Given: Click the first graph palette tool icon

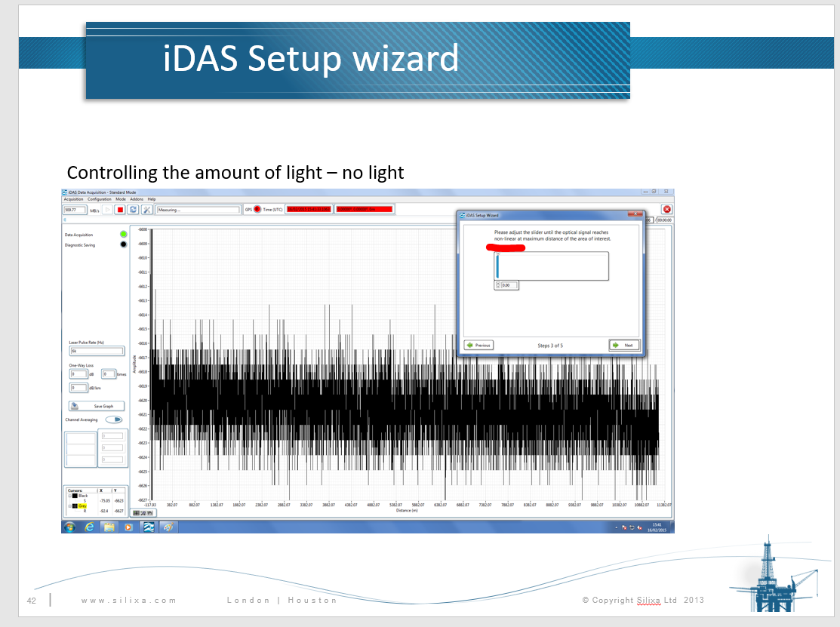Looking at the screenshot, I should [137, 513].
